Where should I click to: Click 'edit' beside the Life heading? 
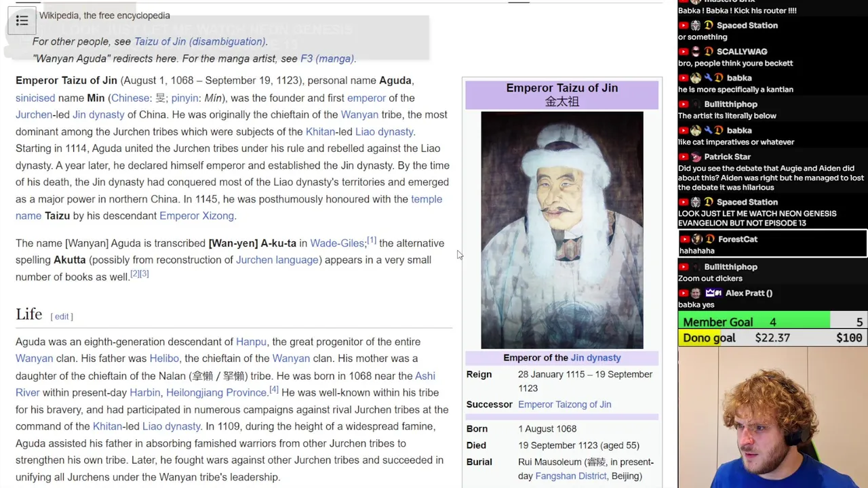62,317
